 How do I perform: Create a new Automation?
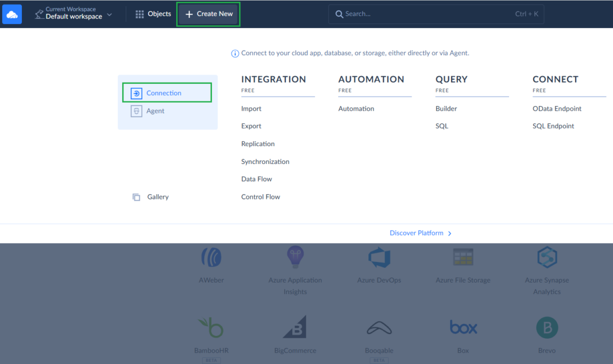pyautogui.click(x=356, y=108)
